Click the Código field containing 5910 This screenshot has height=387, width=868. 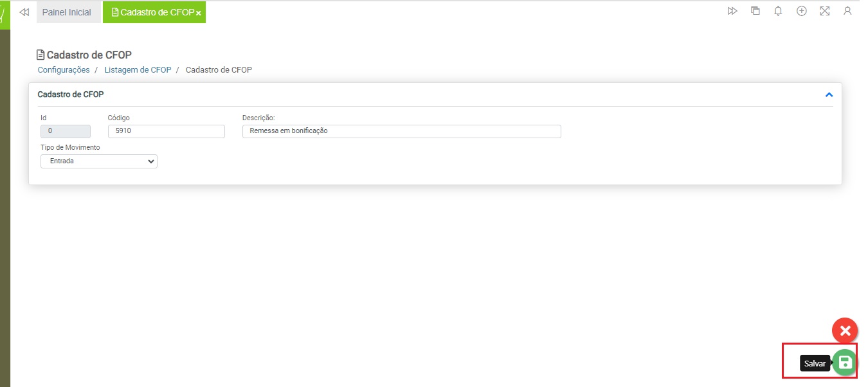(166, 131)
